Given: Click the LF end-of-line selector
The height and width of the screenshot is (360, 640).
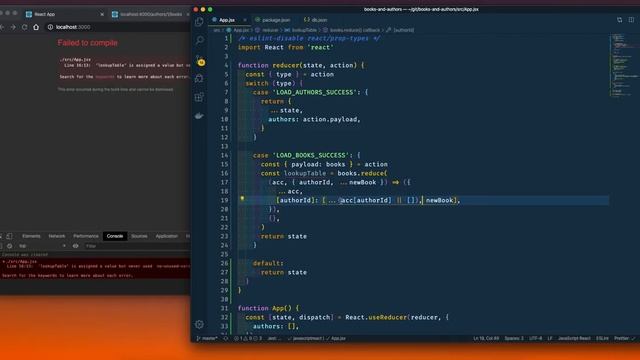Looking at the screenshot, I should 550,338.
